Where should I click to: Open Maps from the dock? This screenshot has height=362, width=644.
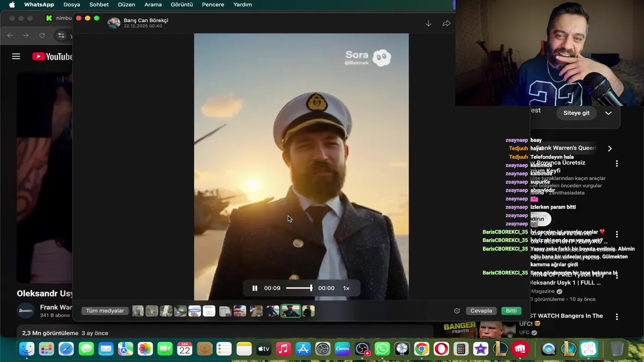click(125, 348)
